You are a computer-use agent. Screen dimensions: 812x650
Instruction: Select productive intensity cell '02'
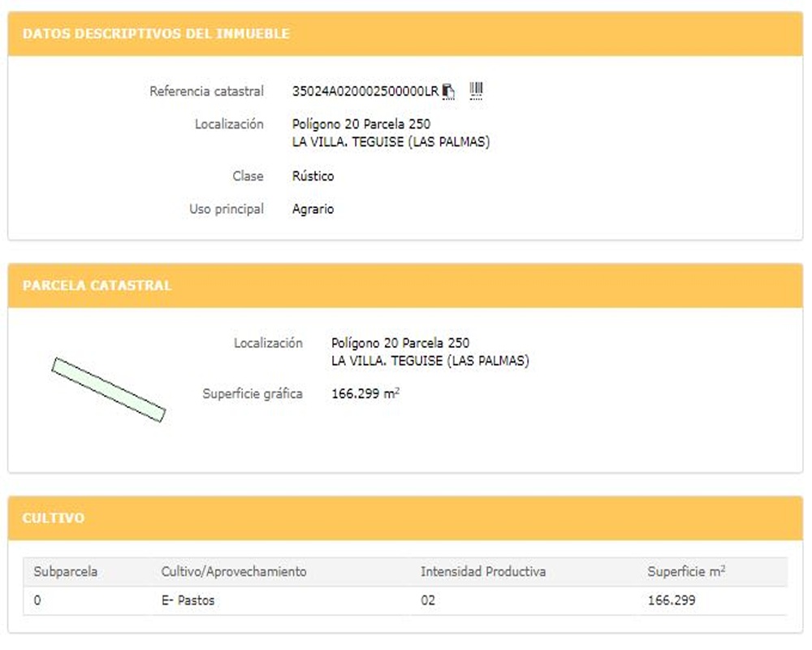pos(428,600)
